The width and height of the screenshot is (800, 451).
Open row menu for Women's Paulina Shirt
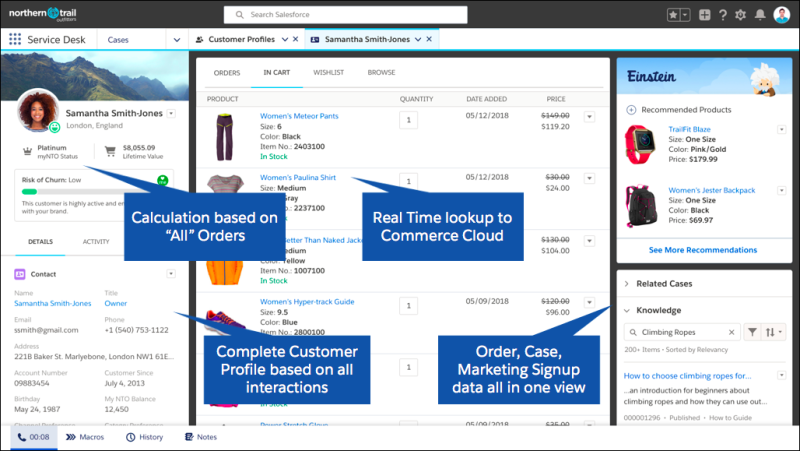[x=589, y=178]
